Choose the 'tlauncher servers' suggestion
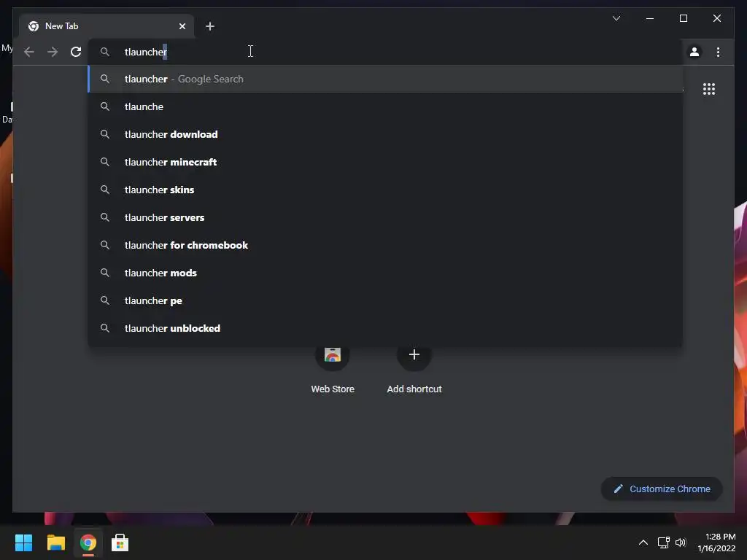This screenshot has height=560, width=747. (x=385, y=217)
